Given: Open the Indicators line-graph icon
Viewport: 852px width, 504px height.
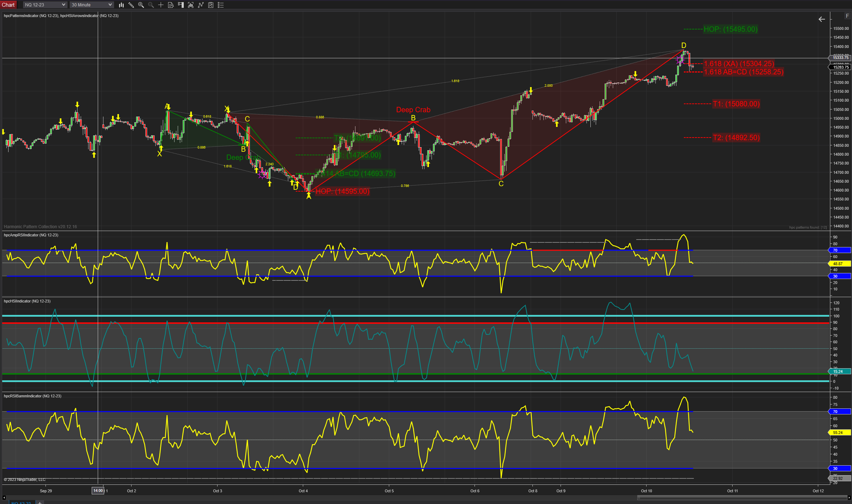Looking at the screenshot, I should click(x=201, y=5).
